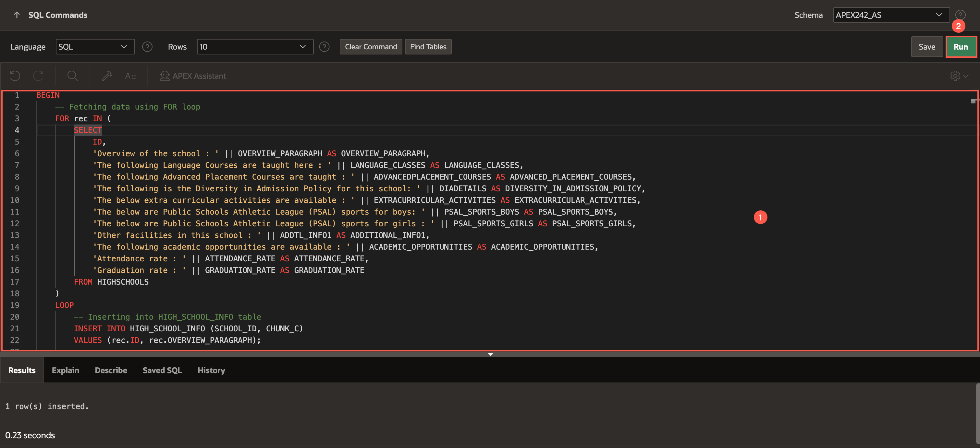Image resolution: width=980 pixels, height=448 pixels.
Task: Click 'ATTENDANCE_RATE' alias on line 15
Action: [x=329, y=258]
